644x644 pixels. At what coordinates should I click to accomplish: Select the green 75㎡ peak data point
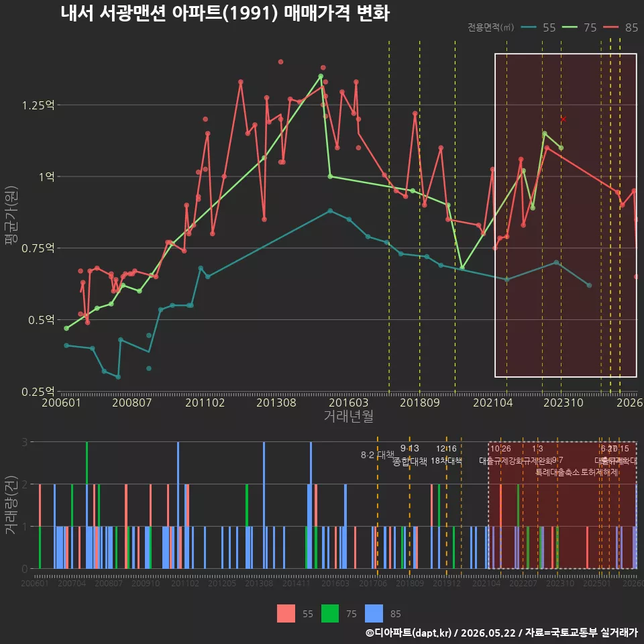point(321,76)
